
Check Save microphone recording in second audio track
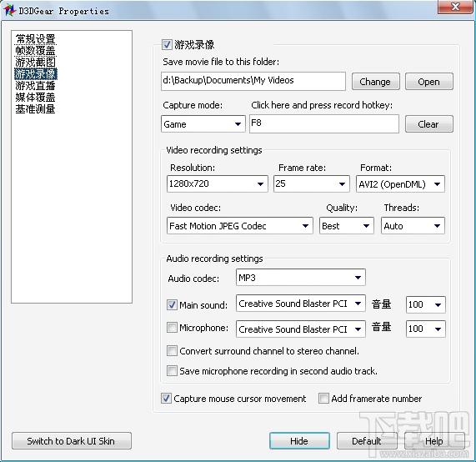pos(172,371)
